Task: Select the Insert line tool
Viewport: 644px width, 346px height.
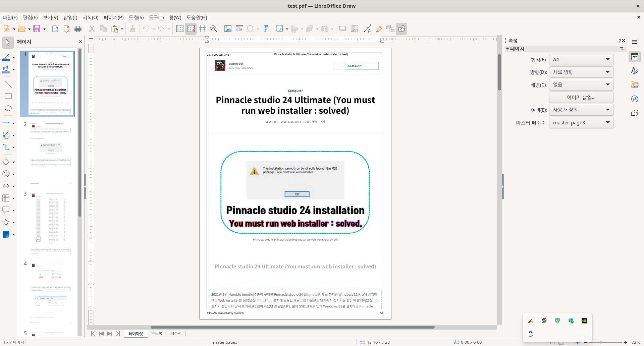Action: (x=8, y=84)
